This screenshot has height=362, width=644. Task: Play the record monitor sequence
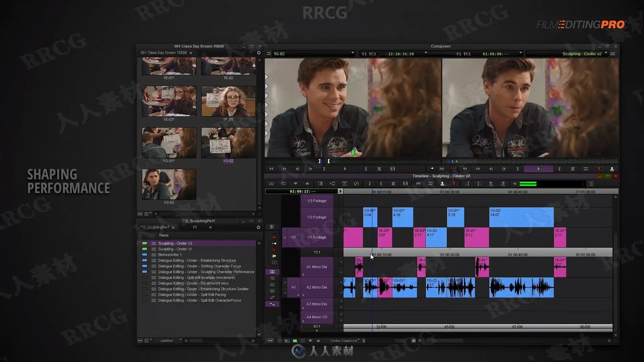click(538, 169)
